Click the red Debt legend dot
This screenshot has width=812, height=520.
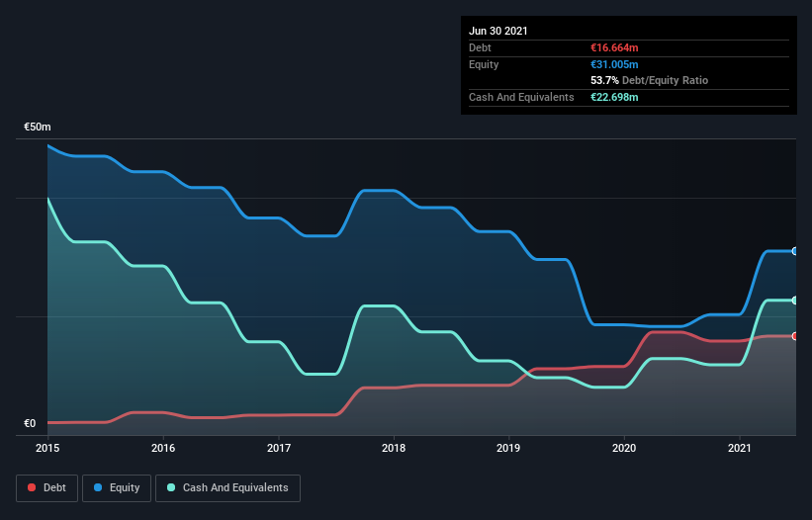[x=32, y=487]
